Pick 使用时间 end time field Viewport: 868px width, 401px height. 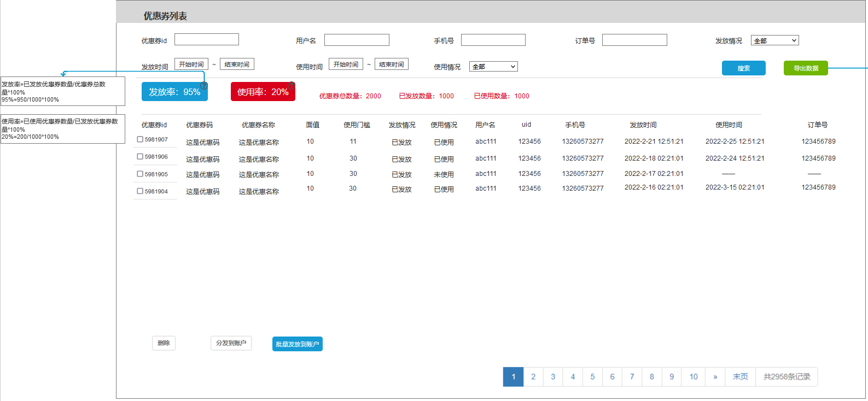[392, 64]
